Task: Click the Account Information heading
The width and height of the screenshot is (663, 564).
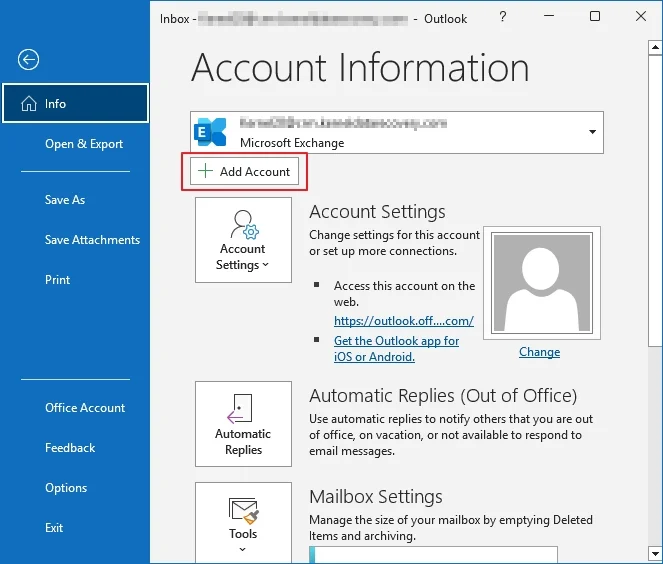Action: point(360,68)
